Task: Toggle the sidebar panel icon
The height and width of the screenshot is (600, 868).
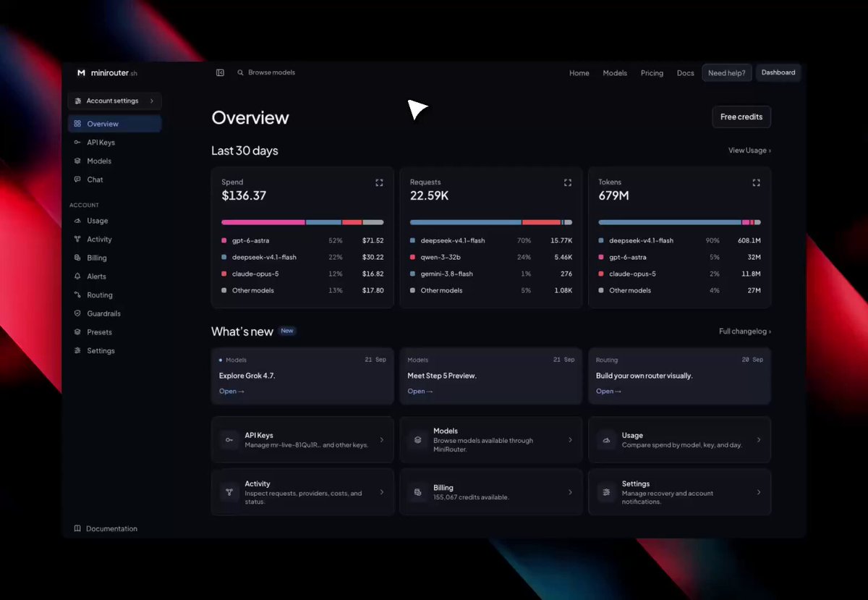Action: pos(220,72)
